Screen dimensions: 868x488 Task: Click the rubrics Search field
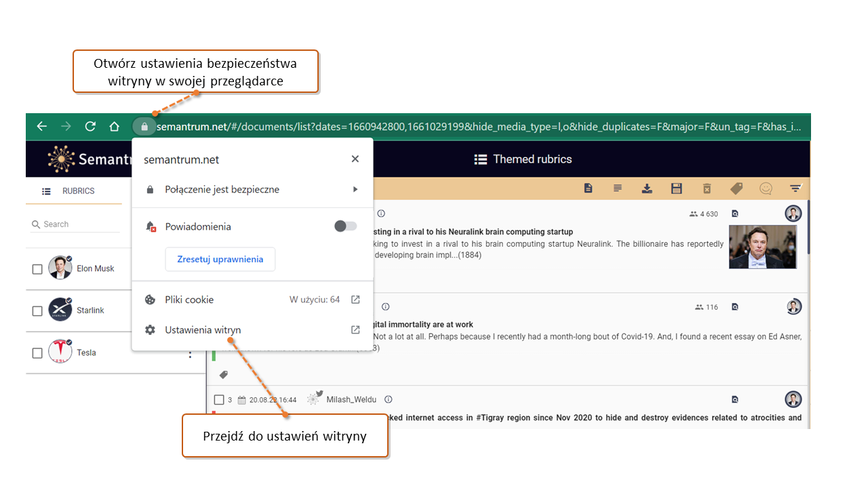pyautogui.click(x=75, y=224)
